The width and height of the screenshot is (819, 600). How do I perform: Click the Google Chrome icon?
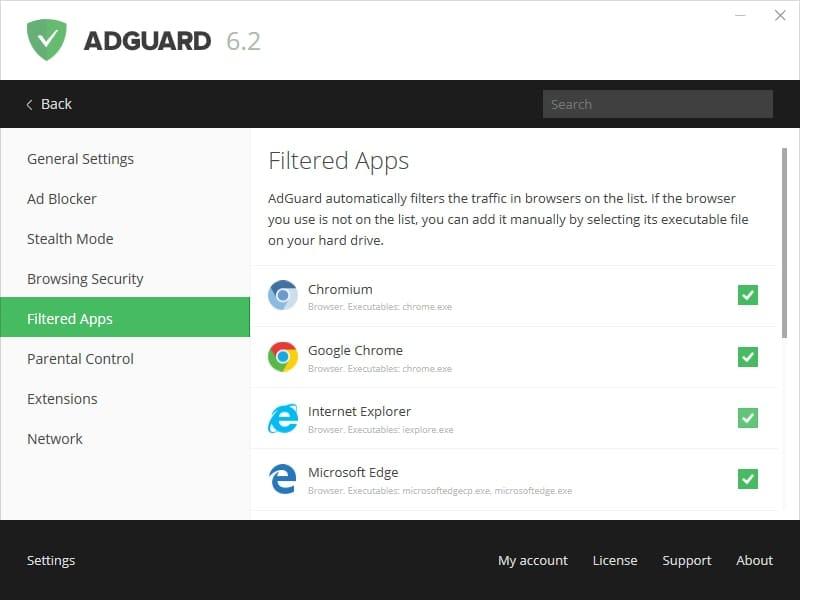coord(282,357)
